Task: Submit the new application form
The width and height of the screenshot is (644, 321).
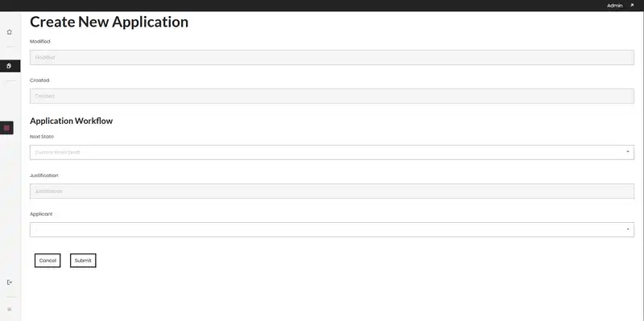Action: [83, 260]
